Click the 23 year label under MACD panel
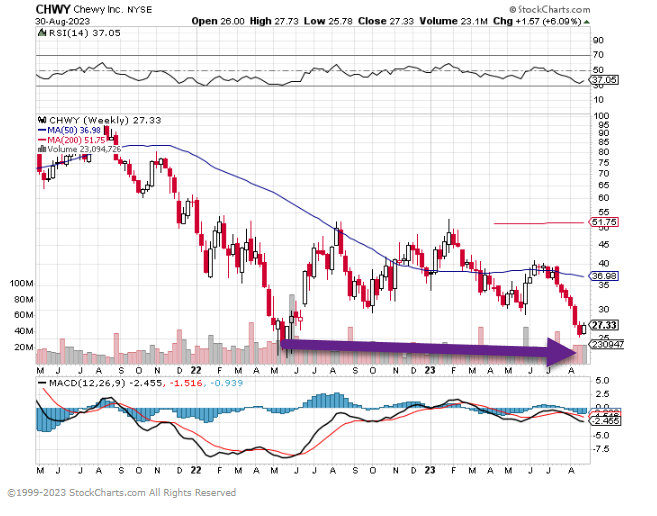This screenshot has height=516, width=657. pos(430,470)
